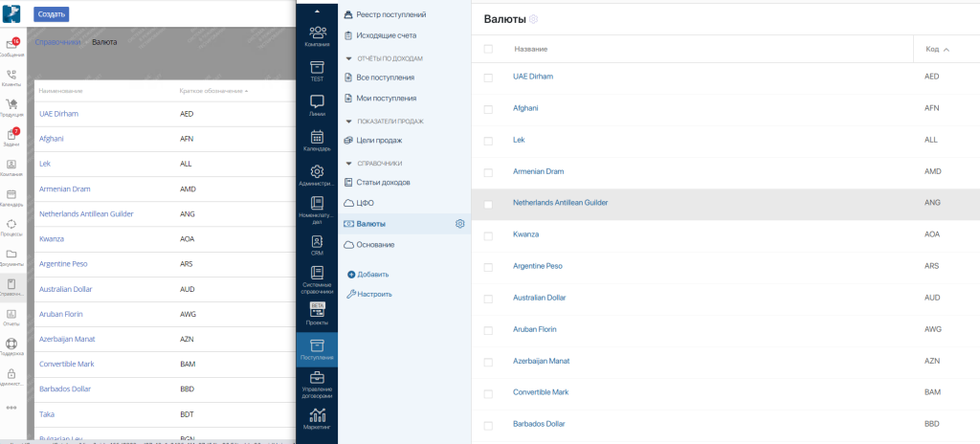Click gear icon next to Валюты menu item
The height and width of the screenshot is (444, 980).
tap(460, 224)
